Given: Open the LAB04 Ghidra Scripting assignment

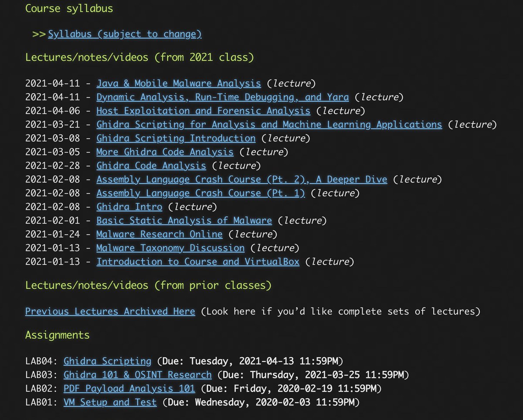Looking at the screenshot, I should (107, 361).
